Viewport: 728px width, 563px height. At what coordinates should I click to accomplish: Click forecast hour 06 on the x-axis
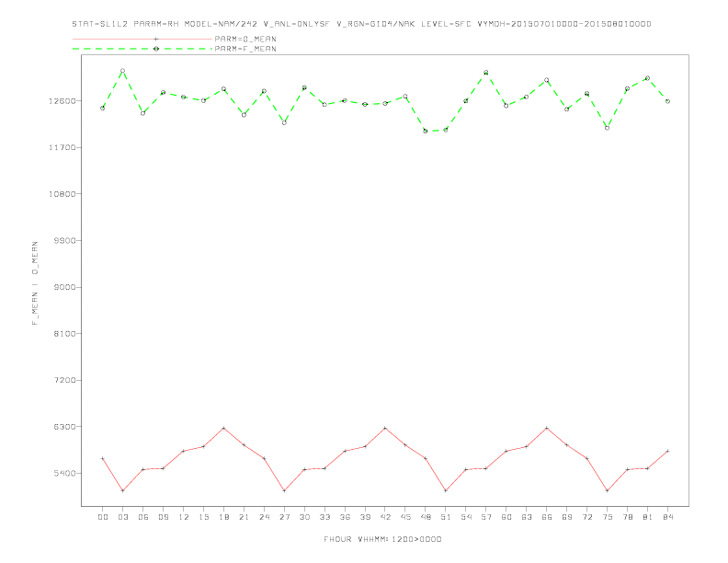click(x=143, y=517)
